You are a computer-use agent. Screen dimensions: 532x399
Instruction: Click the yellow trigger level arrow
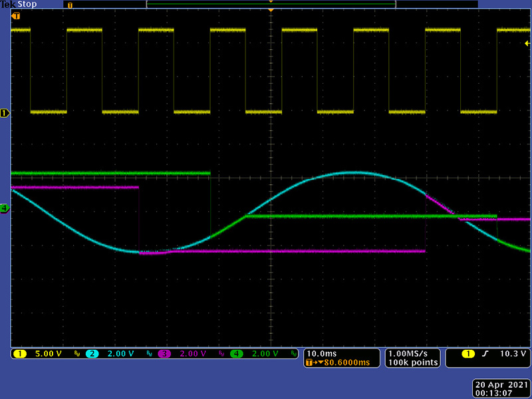point(527,43)
